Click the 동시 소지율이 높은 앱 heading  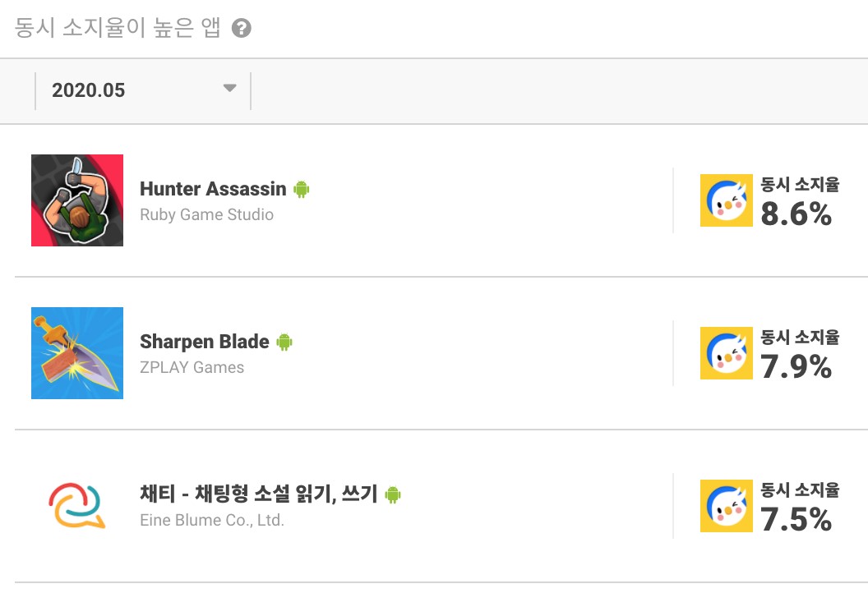(x=118, y=28)
